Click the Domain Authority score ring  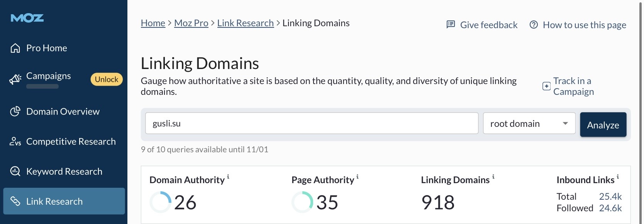160,202
